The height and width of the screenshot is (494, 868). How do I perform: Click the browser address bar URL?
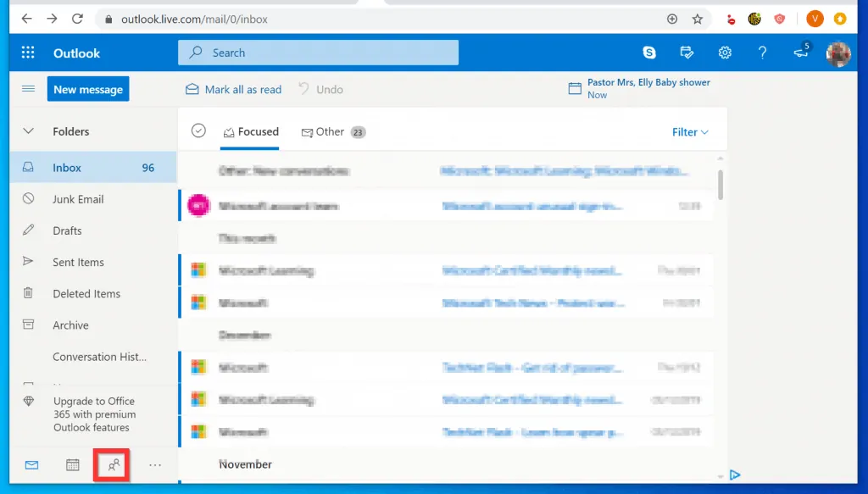pos(194,19)
